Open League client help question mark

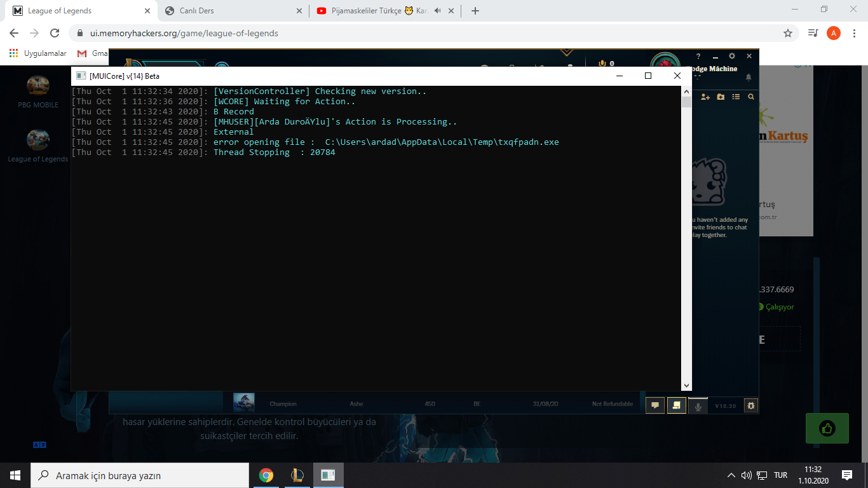[x=698, y=57]
